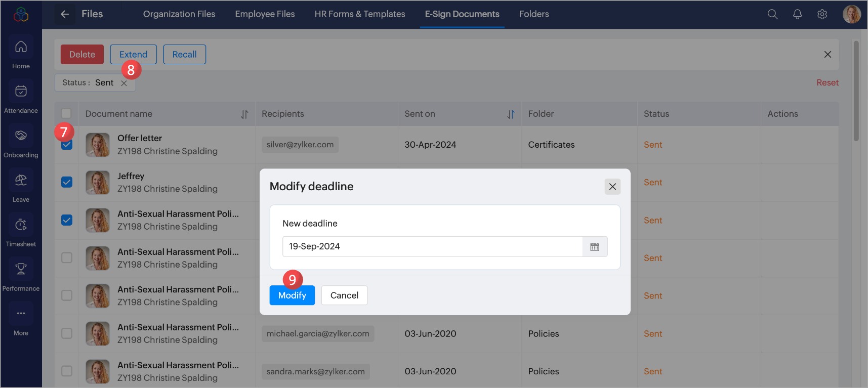The height and width of the screenshot is (388, 868).
Task: Click the New deadline date field
Action: pos(432,247)
